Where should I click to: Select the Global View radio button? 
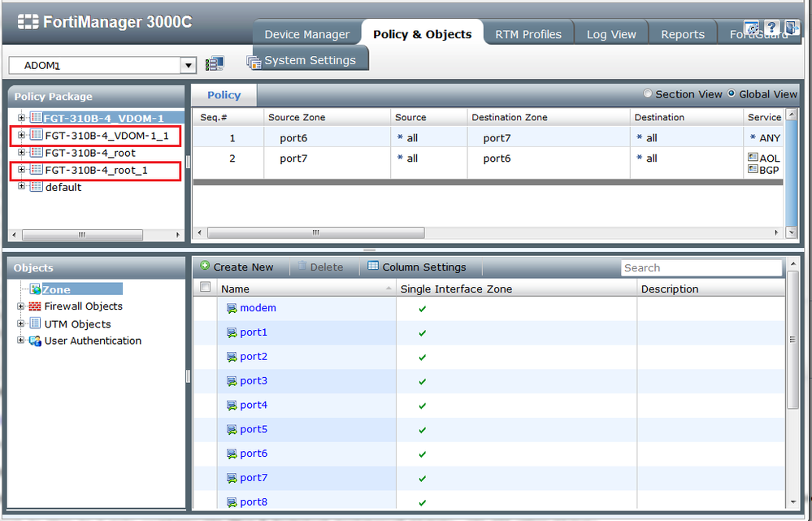(x=732, y=93)
